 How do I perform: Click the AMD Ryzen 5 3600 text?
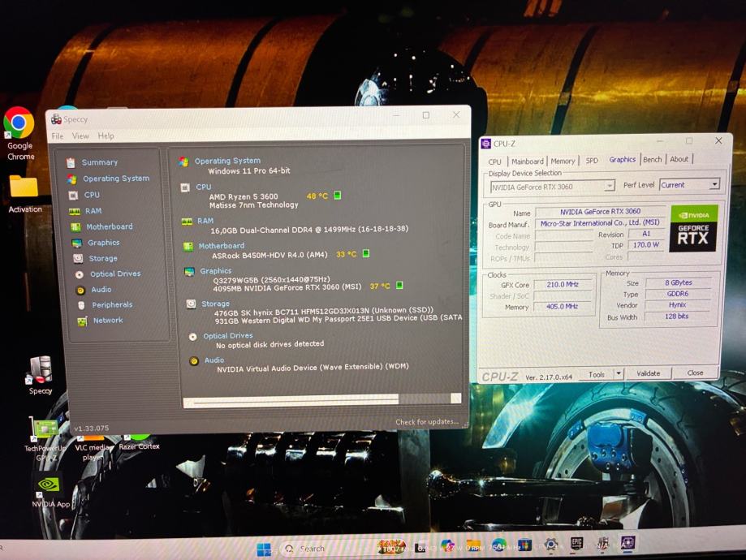coord(243,196)
